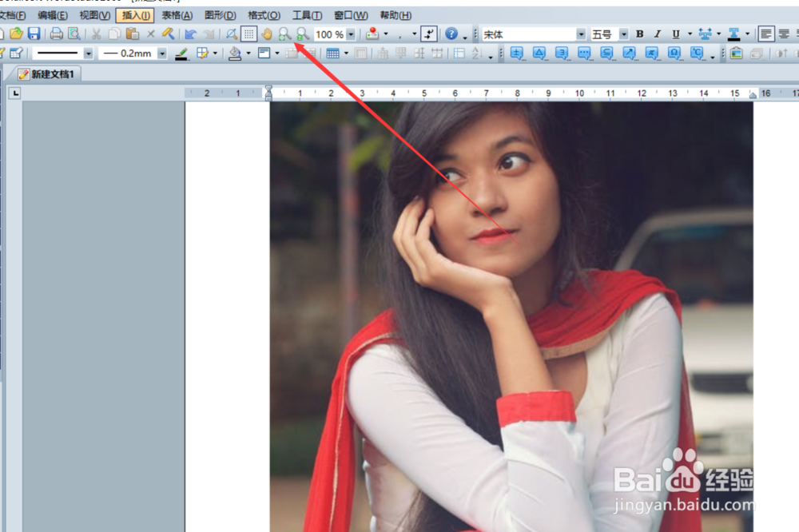Toggle Underline formatting
The image size is (799, 532).
coord(676,34)
